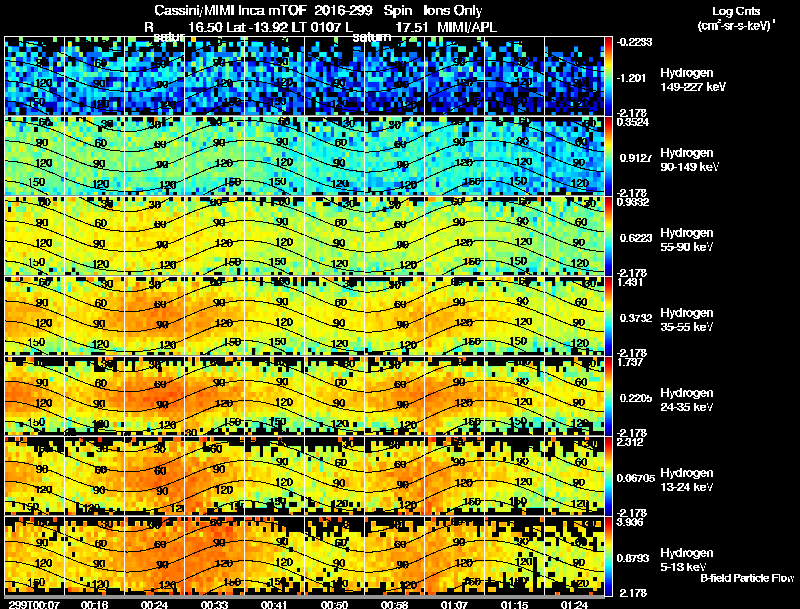Viewport: 800px width, 609px height.
Task: Click the "01:07" time axis label
Action: (x=454, y=604)
